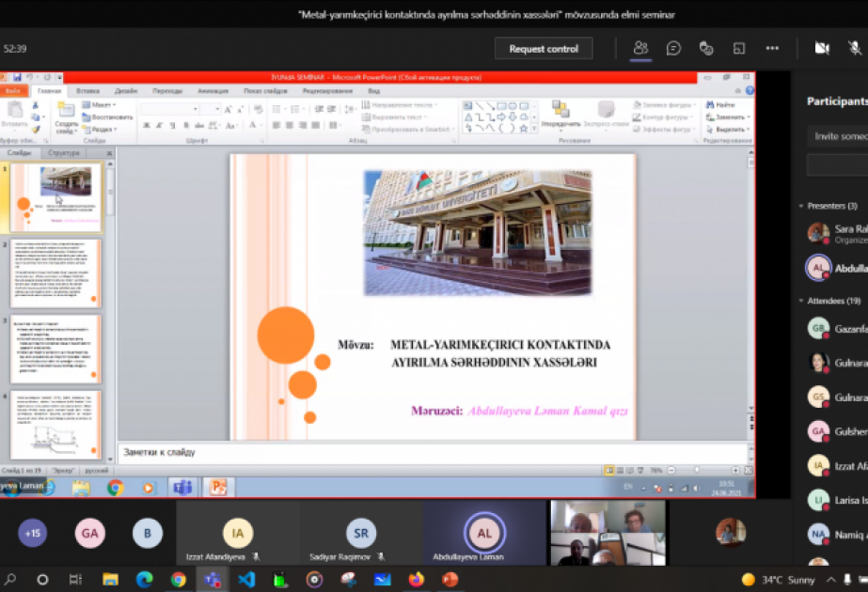
Task: Switch to the Дизайн ribbon tab
Action: tap(126, 91)
